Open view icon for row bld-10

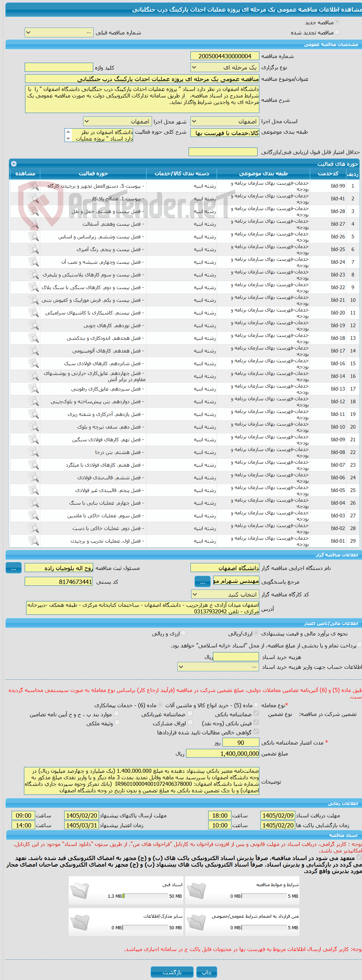click(33, 427)
